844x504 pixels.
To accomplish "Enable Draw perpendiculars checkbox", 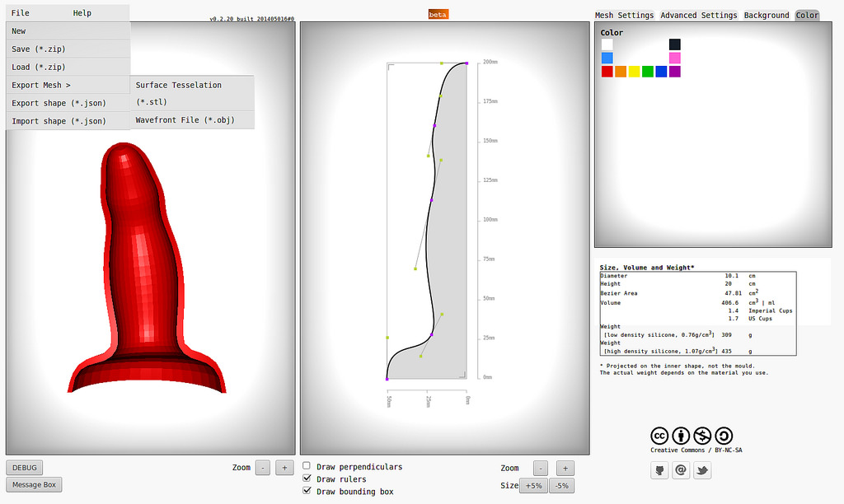I will click(x=307, y=466).
